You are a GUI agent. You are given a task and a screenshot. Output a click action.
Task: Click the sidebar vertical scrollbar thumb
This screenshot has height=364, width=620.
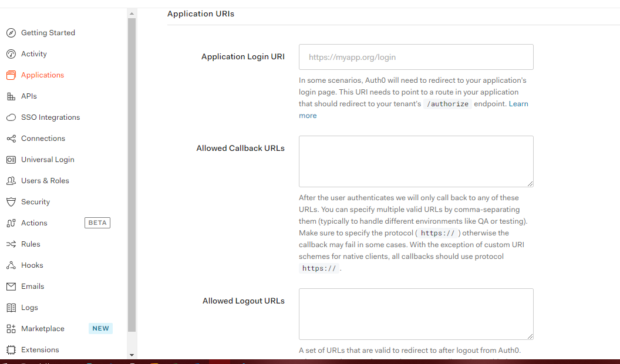pos(132,175)
